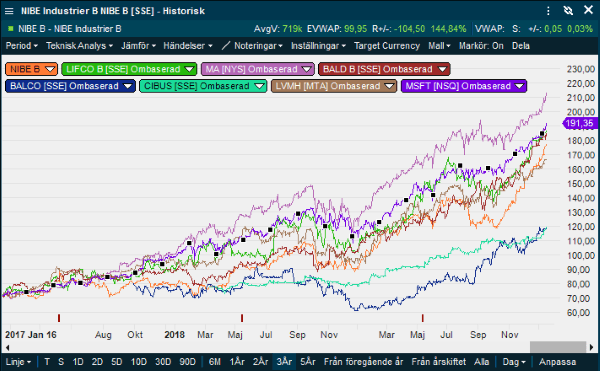Screen dimensions: 600x371
Task: Click the first red event marker on timeline
Action: (59, 318)
